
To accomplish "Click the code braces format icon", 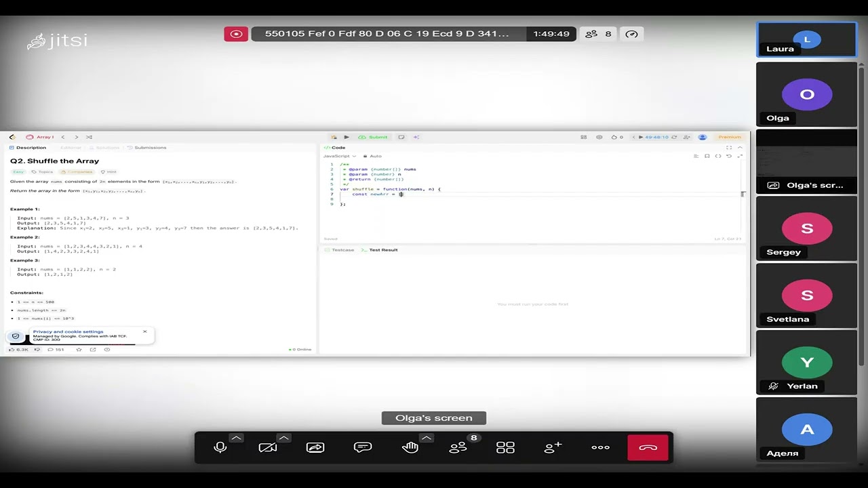I will pos(718,156).
